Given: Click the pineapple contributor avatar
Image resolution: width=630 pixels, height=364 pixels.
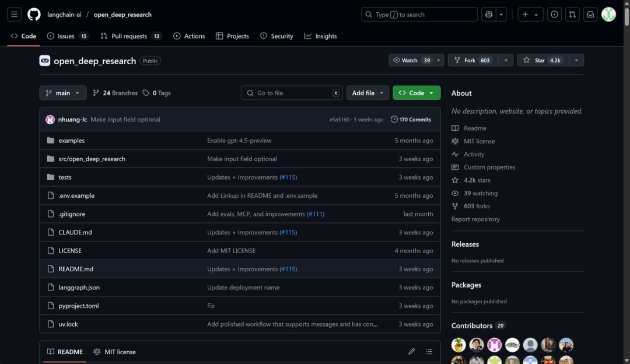Looking at the screenshot, I should click(x=459, y=345).
